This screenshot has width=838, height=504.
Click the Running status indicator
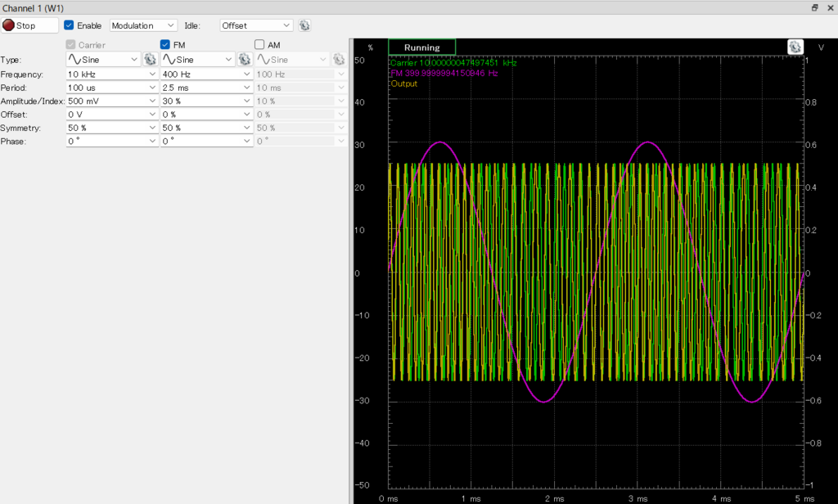click(421, 47)
